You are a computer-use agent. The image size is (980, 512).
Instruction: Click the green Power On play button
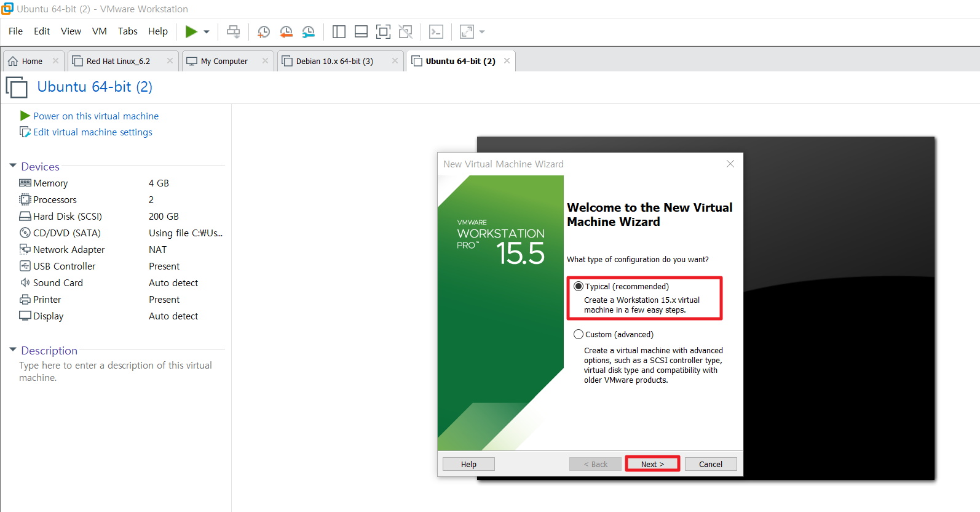191,31
